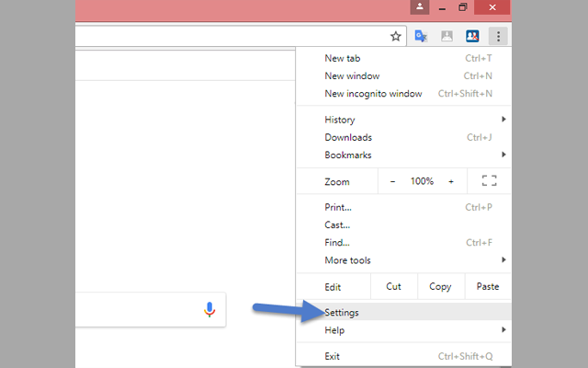Toggle fullscreen mode icon in Zoom row
588x368 pixels.
click(x=489, y=181)
